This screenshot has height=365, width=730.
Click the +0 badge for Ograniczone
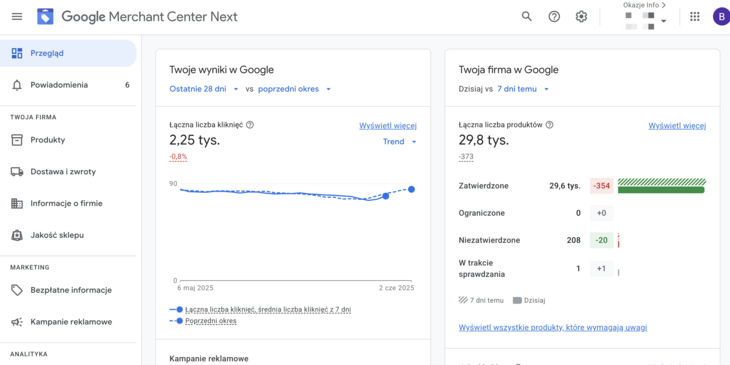602,213
